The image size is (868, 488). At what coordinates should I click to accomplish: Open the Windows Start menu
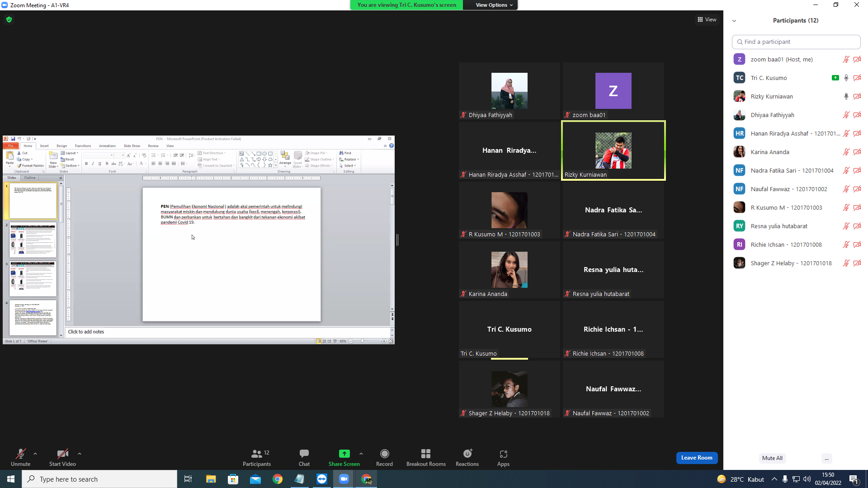click(11, 479)
